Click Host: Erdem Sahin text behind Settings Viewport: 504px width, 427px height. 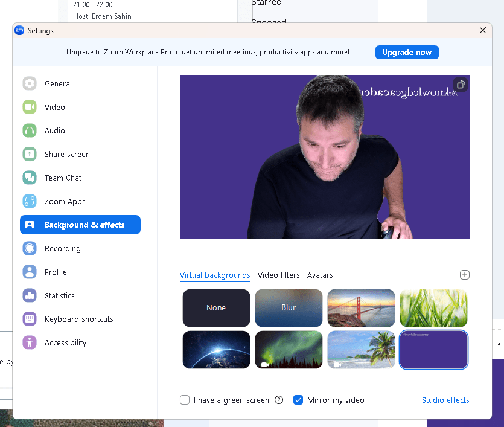(102, 16)
